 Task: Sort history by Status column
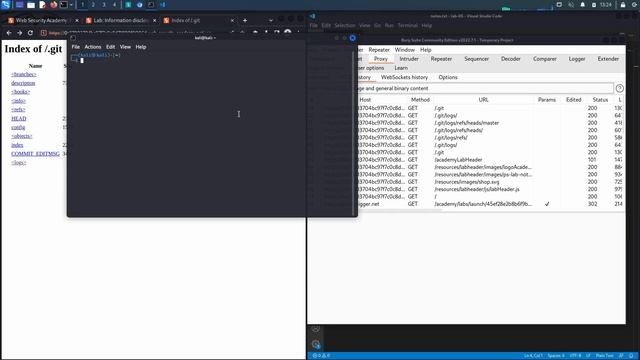pyautogui.click(x=600, y=100)
